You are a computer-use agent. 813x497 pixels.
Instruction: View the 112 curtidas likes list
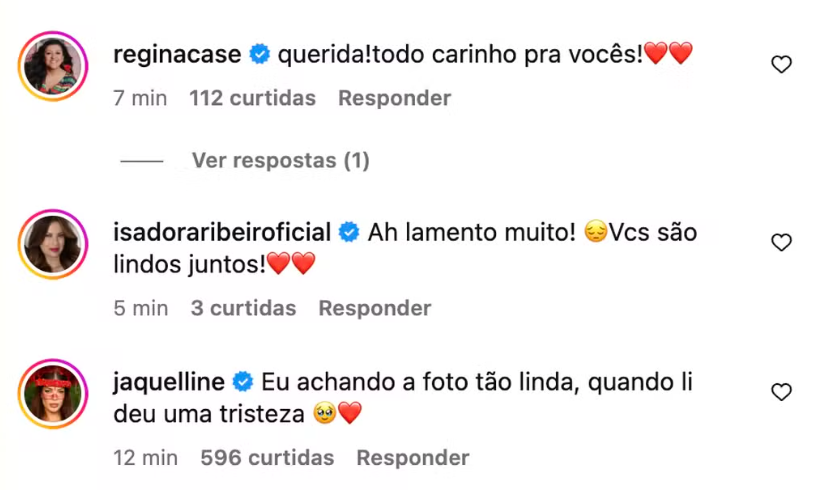252,98
